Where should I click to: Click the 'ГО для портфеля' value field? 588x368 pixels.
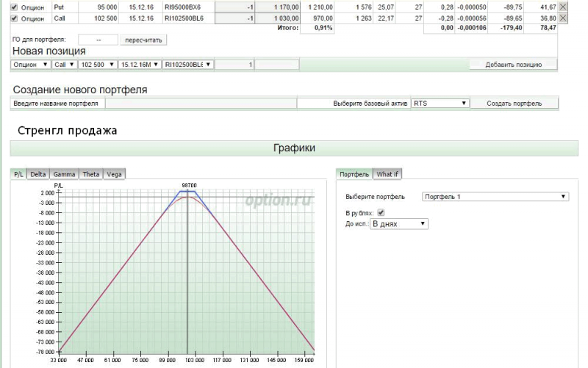pos(98,40)
